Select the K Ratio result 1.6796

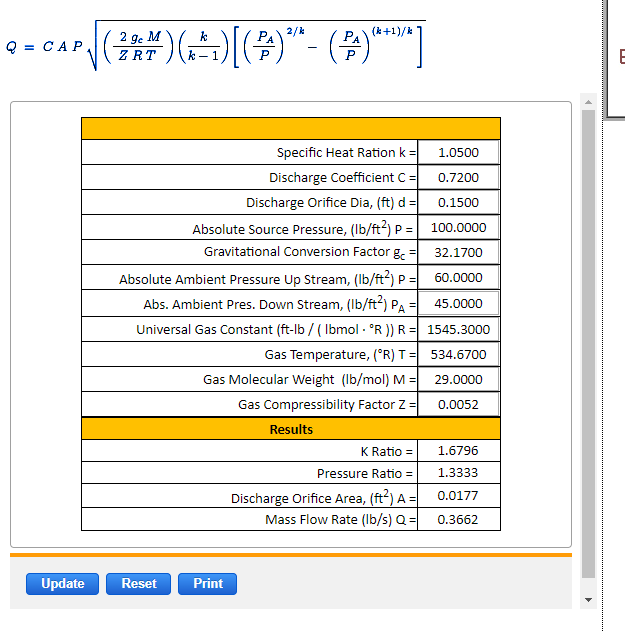pos(458,451)
